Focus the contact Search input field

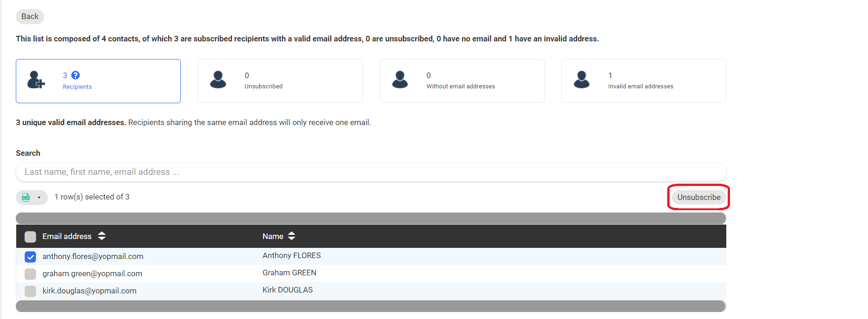click(370, 172)
